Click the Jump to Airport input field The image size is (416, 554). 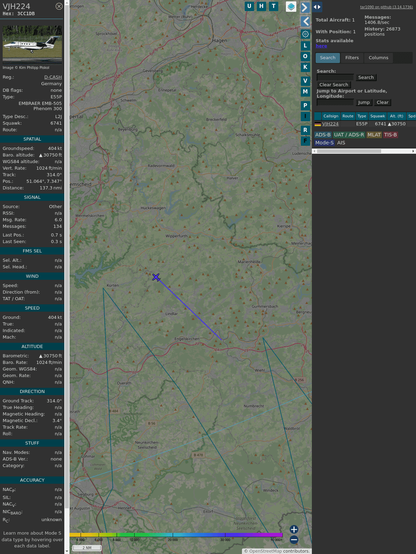click(335, 102)
